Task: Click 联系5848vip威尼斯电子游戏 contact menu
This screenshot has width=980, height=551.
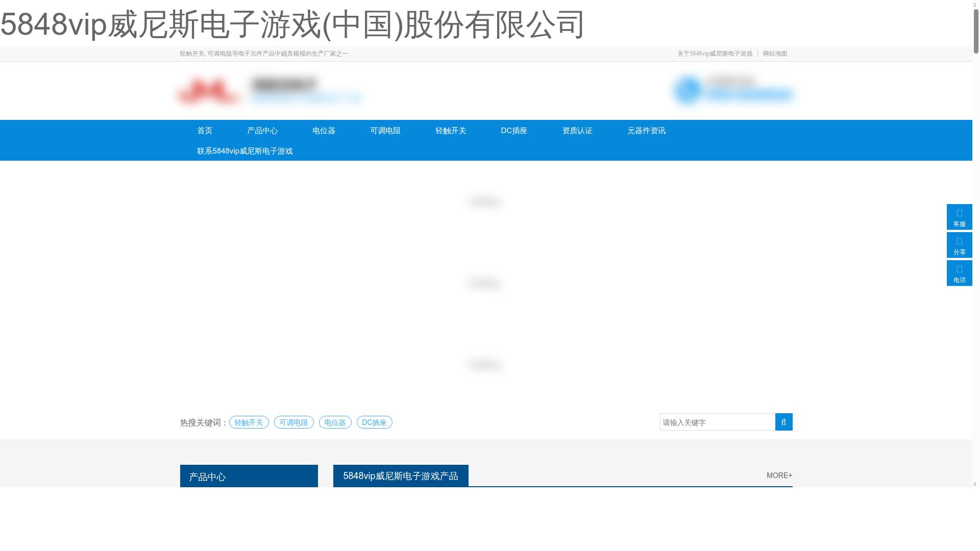Action: click(x=245, y=151)
